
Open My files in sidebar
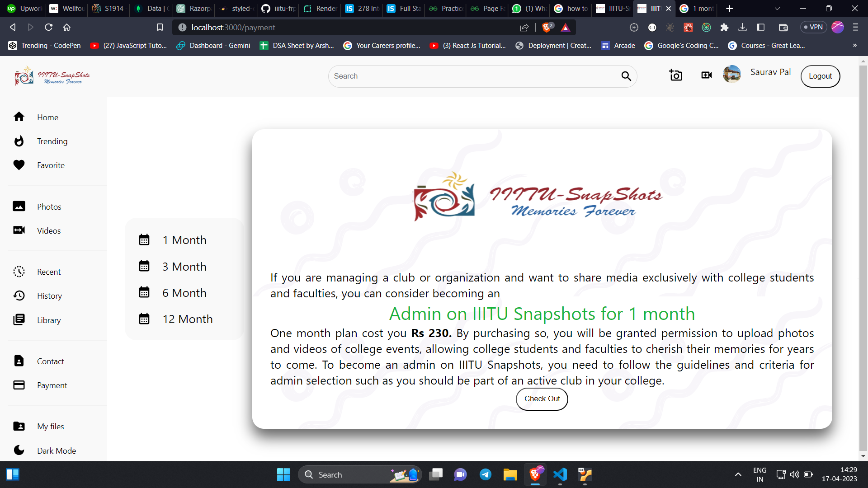click(50, 427)
